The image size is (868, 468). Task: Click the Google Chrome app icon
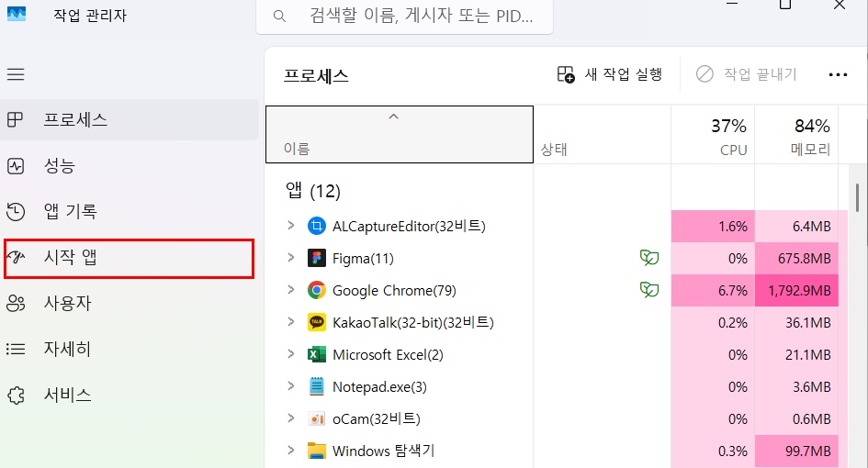[x=317, y=290]
